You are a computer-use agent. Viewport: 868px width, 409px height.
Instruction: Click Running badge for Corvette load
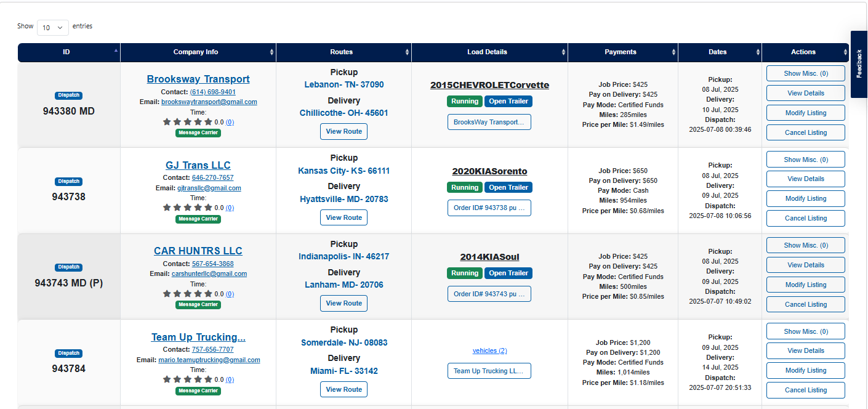[x=465, y=102]
